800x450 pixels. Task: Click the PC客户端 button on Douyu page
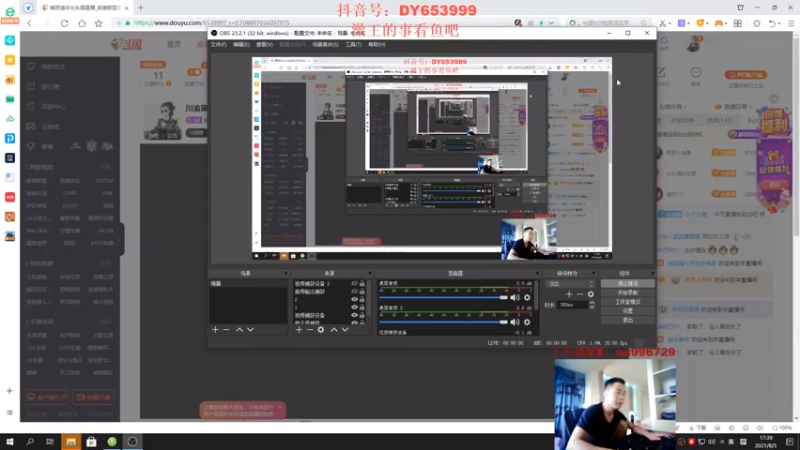pos(745,75)
